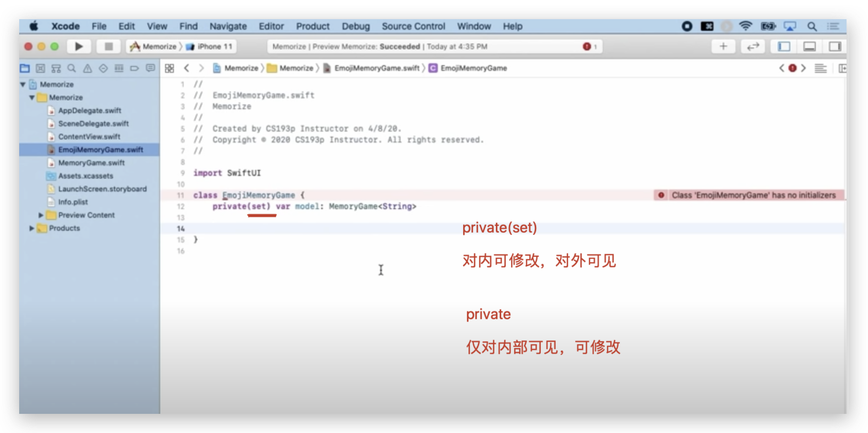Open the Project navigator folder icon
The image size is (868, 433).
pyautogui.click(x=25, y=68)
